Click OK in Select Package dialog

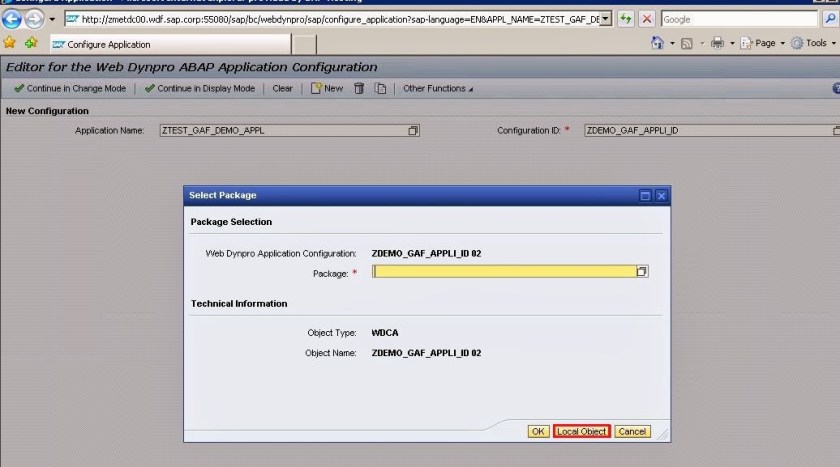click(538, 432)
